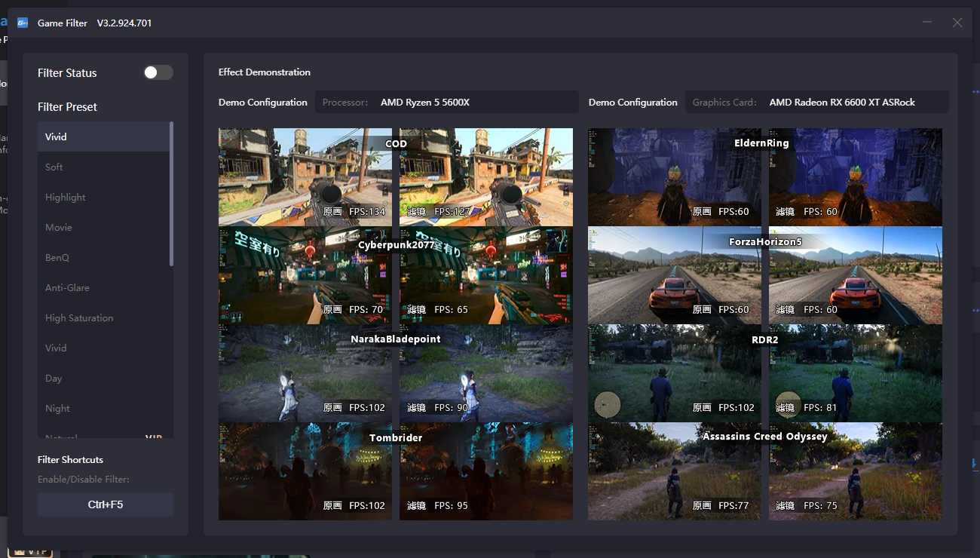
Task: Open Tombrider original thumbnail with FPS:102
Action: pos(305,471)
